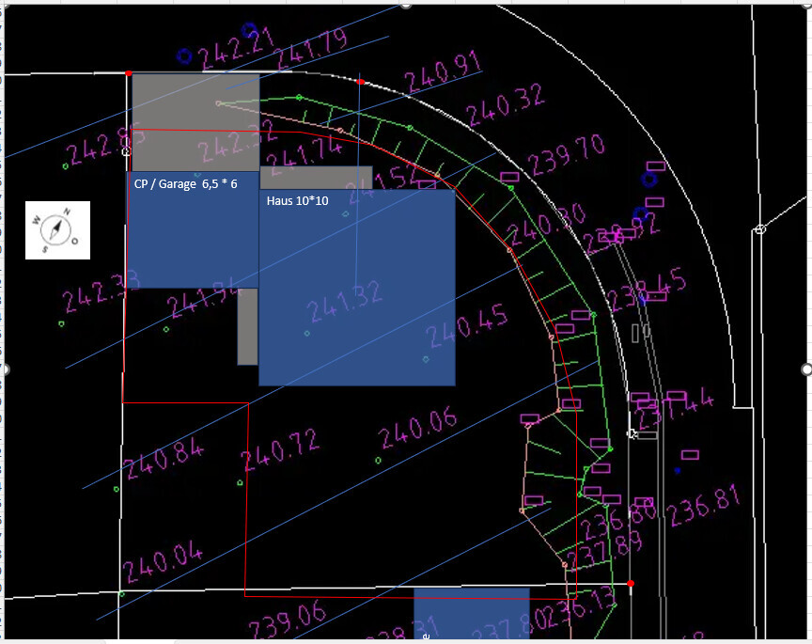The width and height of the screenshot is (812, 644).
Task: Click the large gray rectangle above the garage
Action: 195,121
